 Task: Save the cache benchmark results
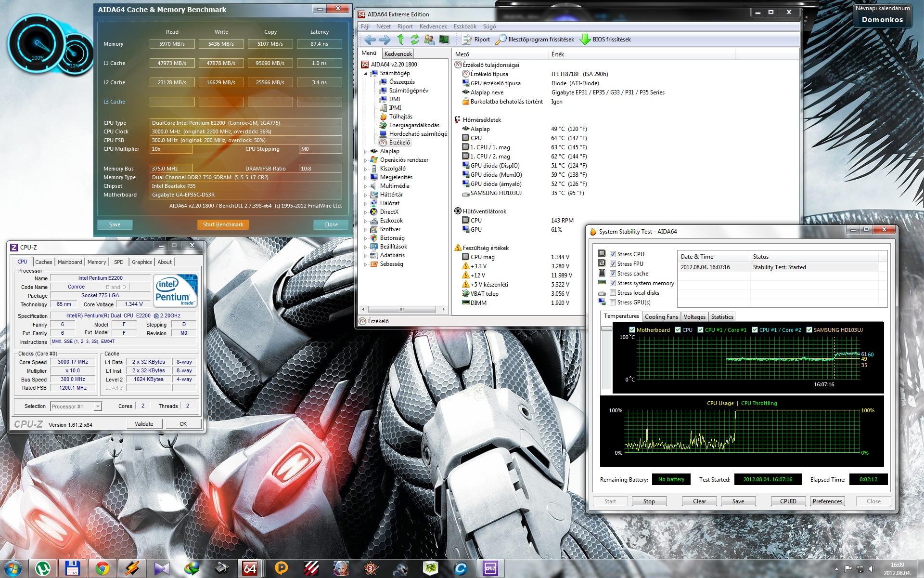(115, 224)
